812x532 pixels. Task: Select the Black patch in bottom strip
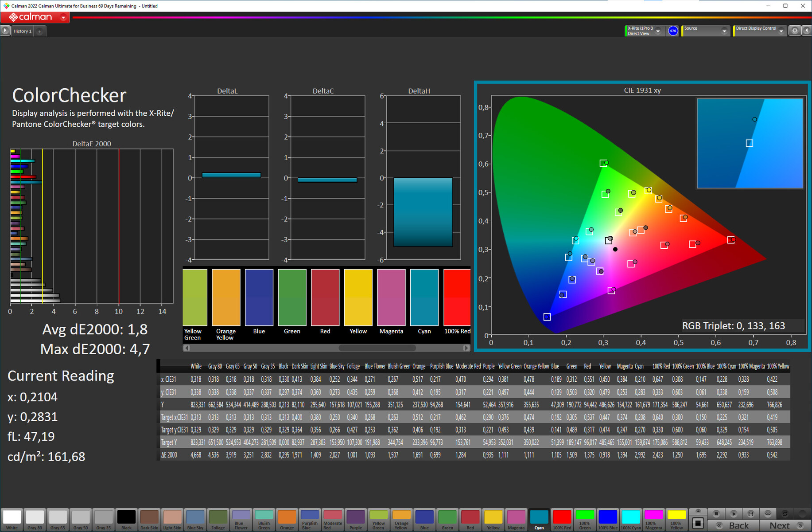(126, 520)
